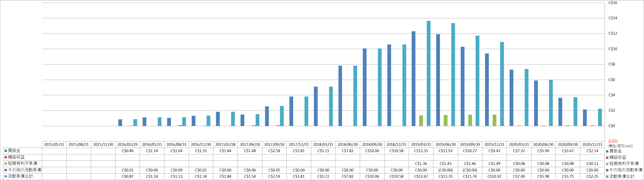Select the 流動負債合計 row header in the data table
Image resolution: width=644 pixels, height=180 pixels.
click(x=23, y=176)
